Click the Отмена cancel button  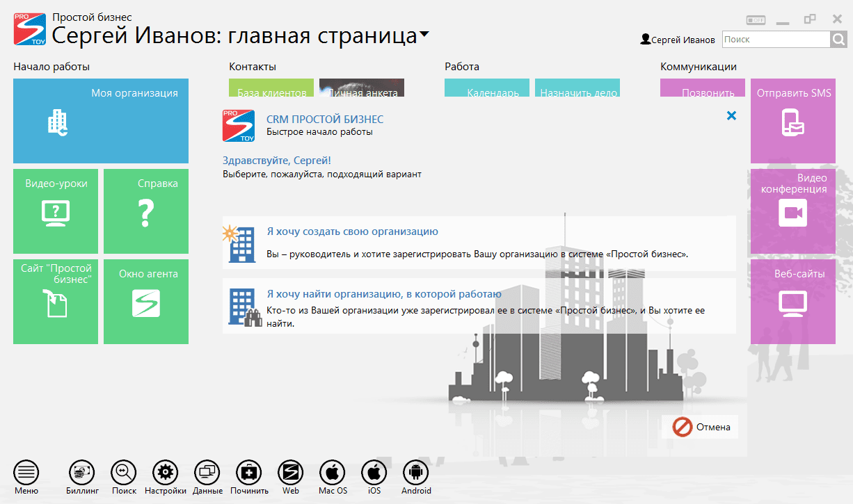coord(699,427)
